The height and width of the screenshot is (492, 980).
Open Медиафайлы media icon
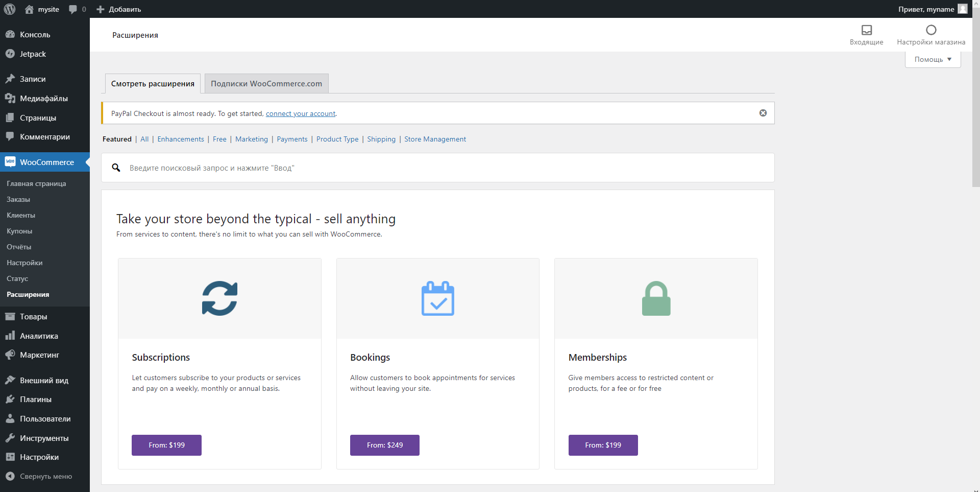pos(10,98)
